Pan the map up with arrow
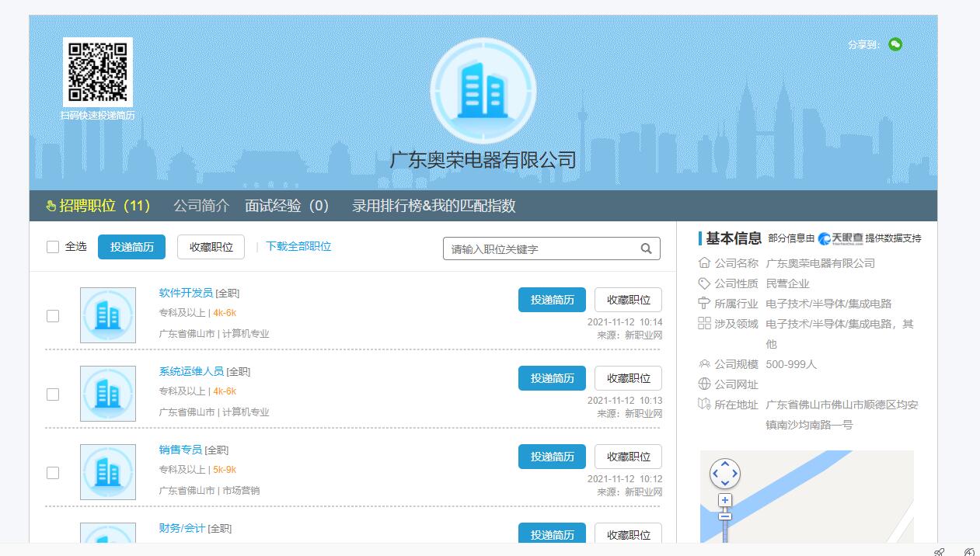Screen dimensions: 980x556 point(724,464)
